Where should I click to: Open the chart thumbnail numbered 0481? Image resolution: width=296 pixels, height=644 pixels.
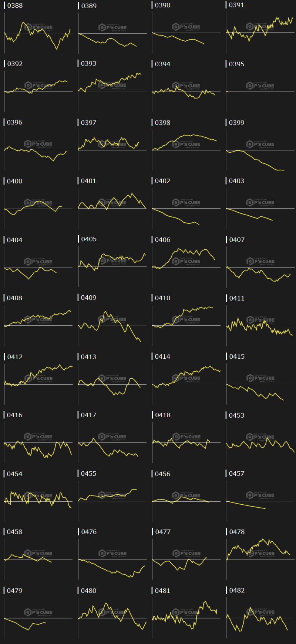(186, 618)
